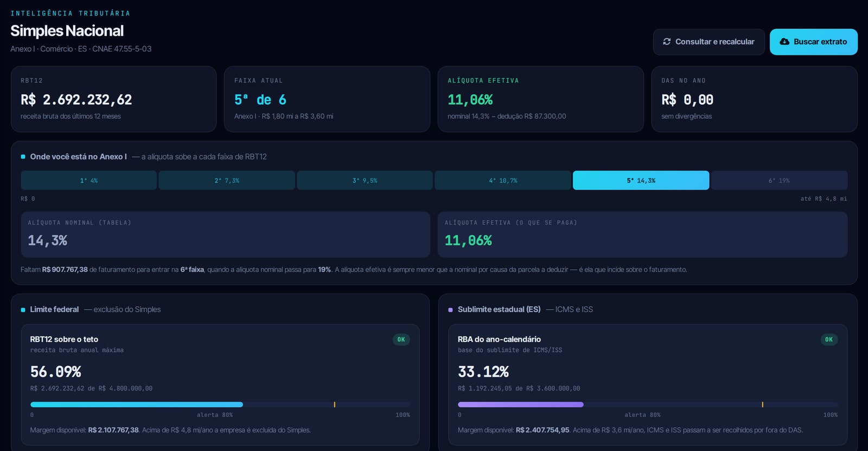Viewport: 868px width, 451px height.
Task: Click the 'RBA do ano-calendário' card title
Action: 499,339
